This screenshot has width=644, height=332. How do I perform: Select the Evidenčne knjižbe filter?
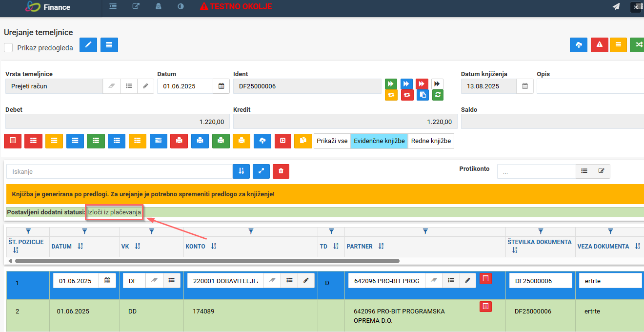(x=379, y=141)
